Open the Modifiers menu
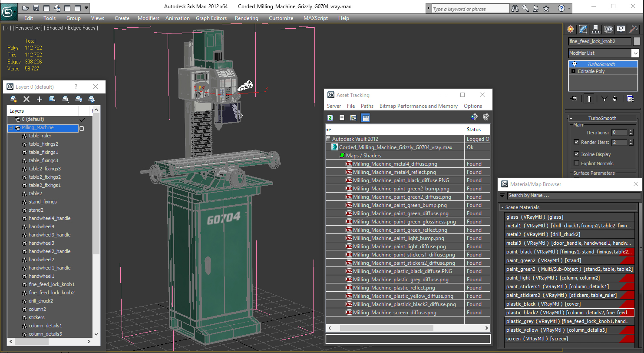The image size is (644, 353). coord(149,18)
